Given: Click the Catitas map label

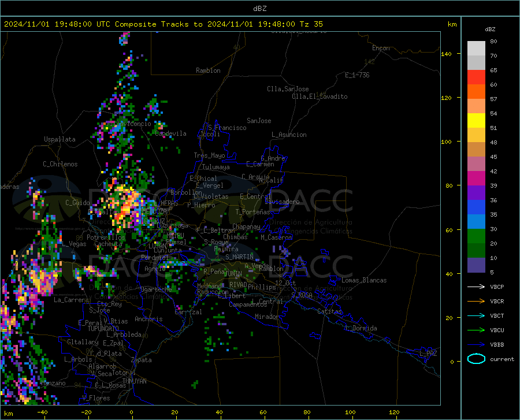Looking at the screenshot, I should [x=329, y=311].
